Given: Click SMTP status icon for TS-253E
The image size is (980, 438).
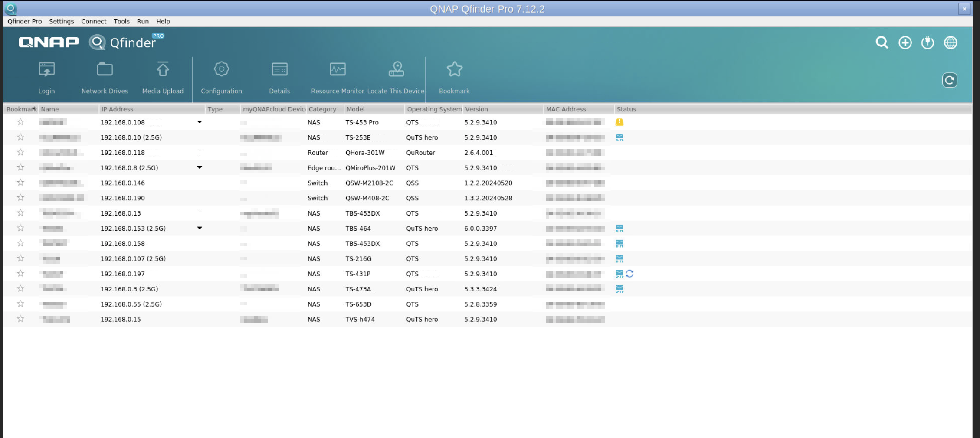Looking at the screenshot, I should point(619,137).
